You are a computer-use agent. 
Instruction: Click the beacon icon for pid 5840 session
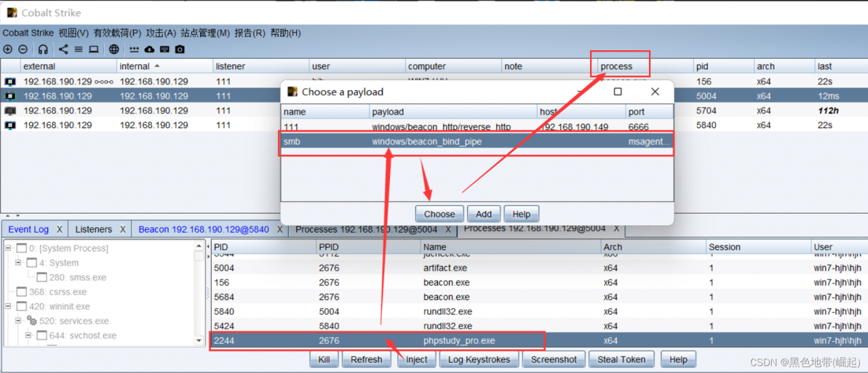tap(10, 125)
